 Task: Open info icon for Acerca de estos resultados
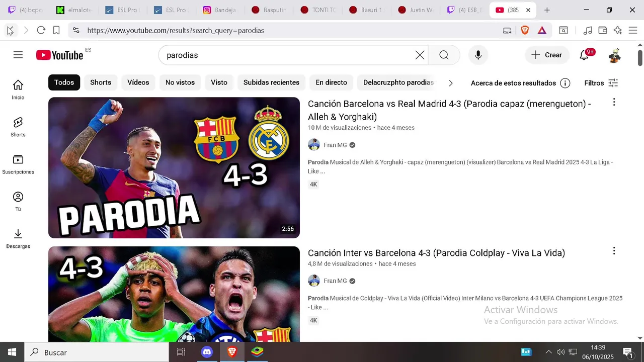coord(565,83)
